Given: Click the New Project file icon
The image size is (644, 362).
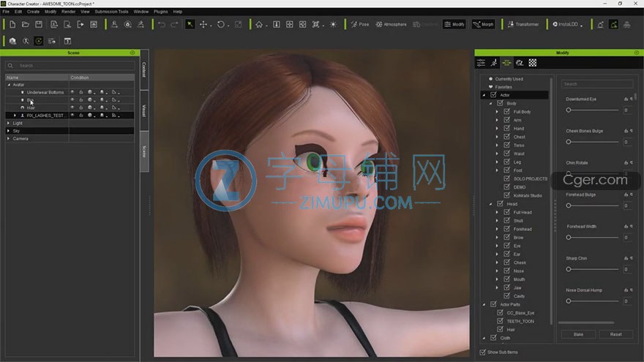Looking at the screenshot, I should tap(12, 24).
